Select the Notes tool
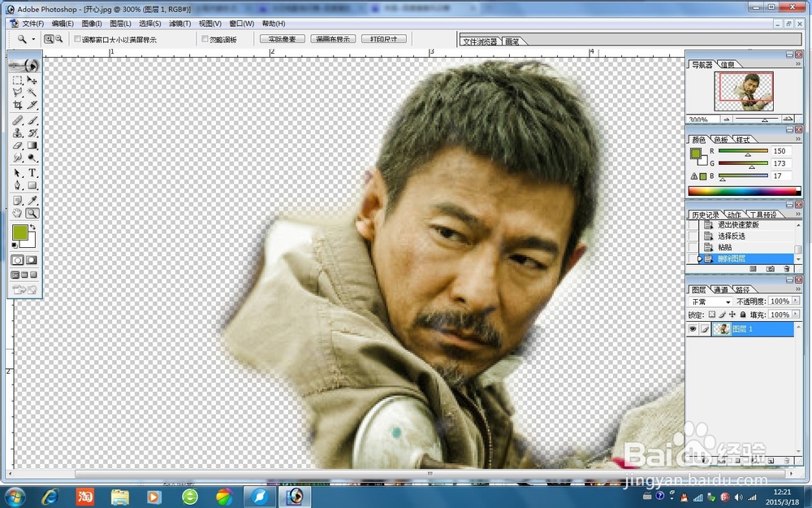This screenshot has height=508, width=812. [18, 200]
